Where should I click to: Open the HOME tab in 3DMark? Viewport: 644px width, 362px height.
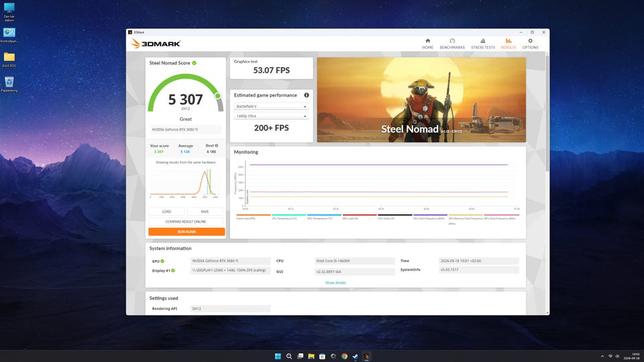click(x=427, y=44)
